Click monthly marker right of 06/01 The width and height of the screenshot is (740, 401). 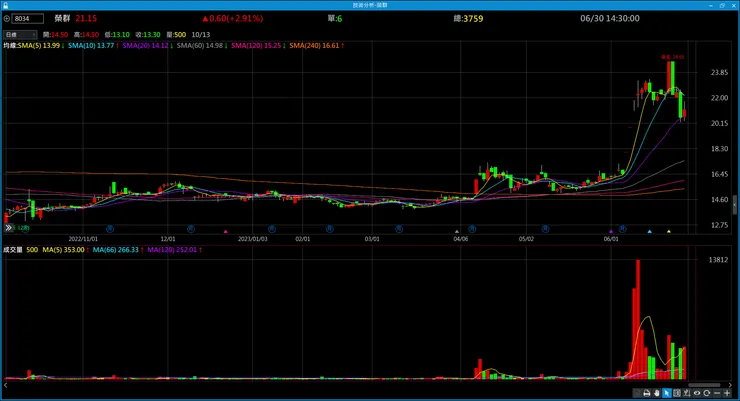(622, 229)
